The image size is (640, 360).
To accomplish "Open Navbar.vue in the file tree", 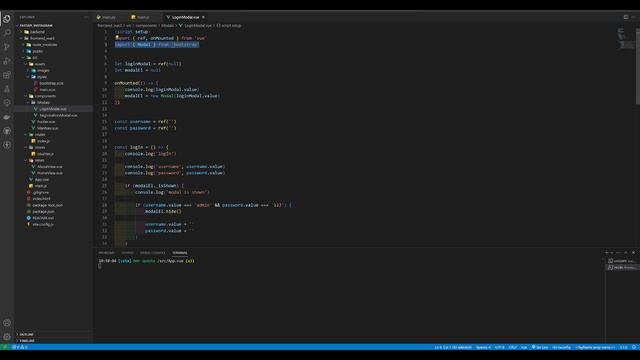I will [x=47, y=128].
